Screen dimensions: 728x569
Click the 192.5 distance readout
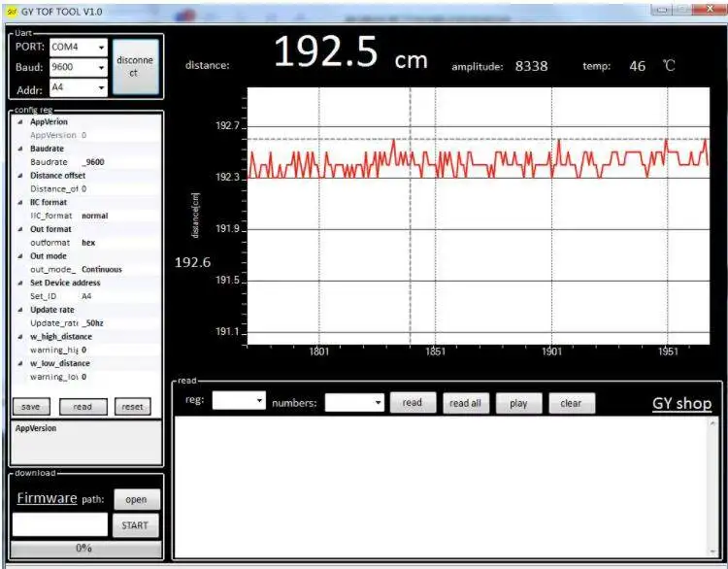point(325,52)
